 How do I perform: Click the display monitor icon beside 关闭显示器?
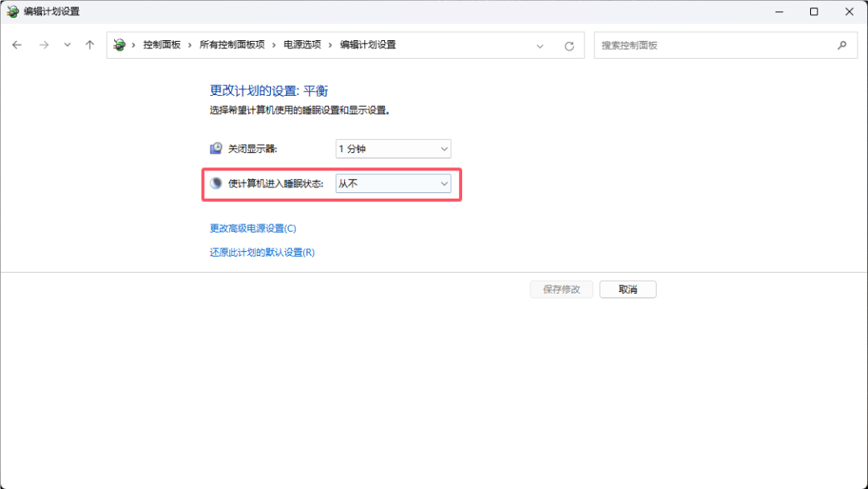coord(215,148)
